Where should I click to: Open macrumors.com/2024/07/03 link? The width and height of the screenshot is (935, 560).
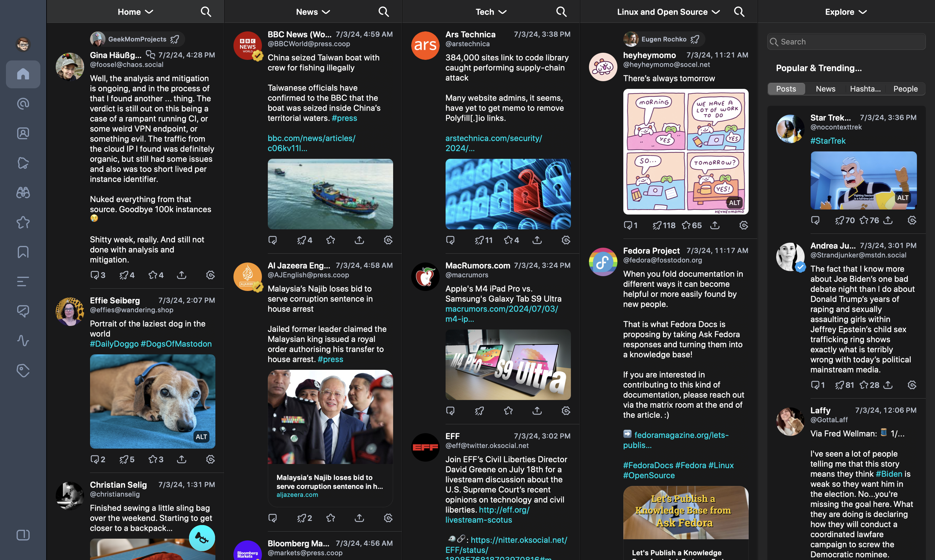[502, 314]
